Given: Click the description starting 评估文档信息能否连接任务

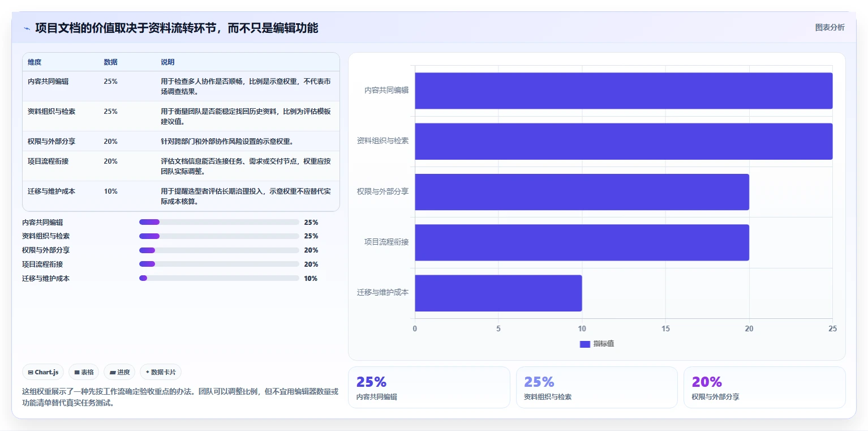Looking at the screenshot, I should click(x=246, y=167).
